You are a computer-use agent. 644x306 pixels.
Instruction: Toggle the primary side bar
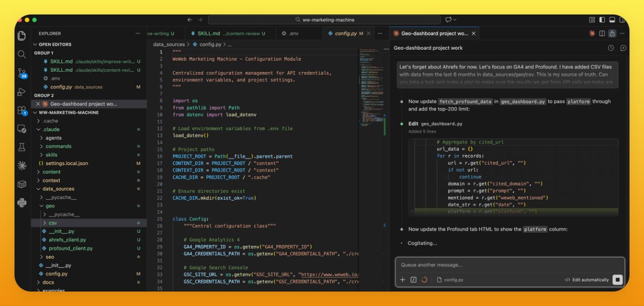coord(602,20)
